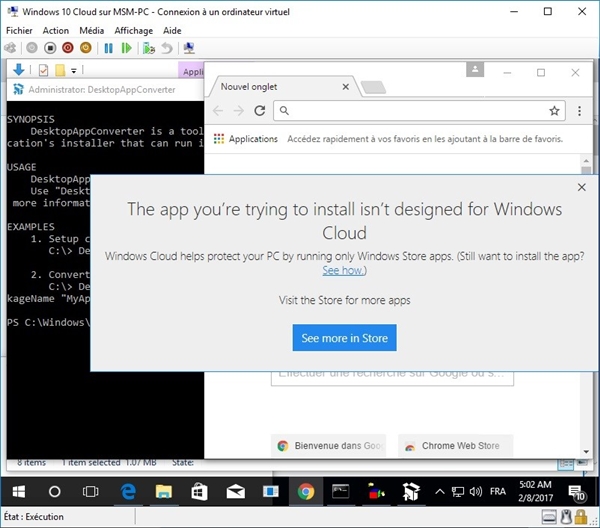
Task: Click the green Reset/resume VM icon
Action: 126,47
